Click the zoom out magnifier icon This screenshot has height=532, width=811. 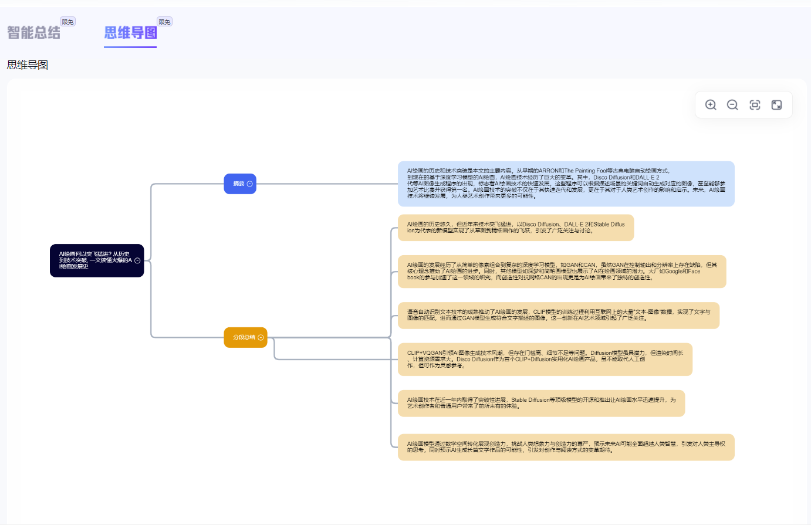[x=732, y=105]
